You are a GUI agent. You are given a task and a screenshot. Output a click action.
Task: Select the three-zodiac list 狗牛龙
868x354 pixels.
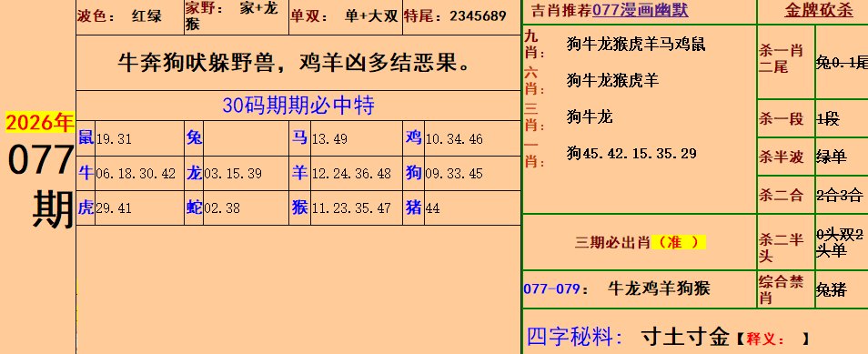tap(589, 116)
